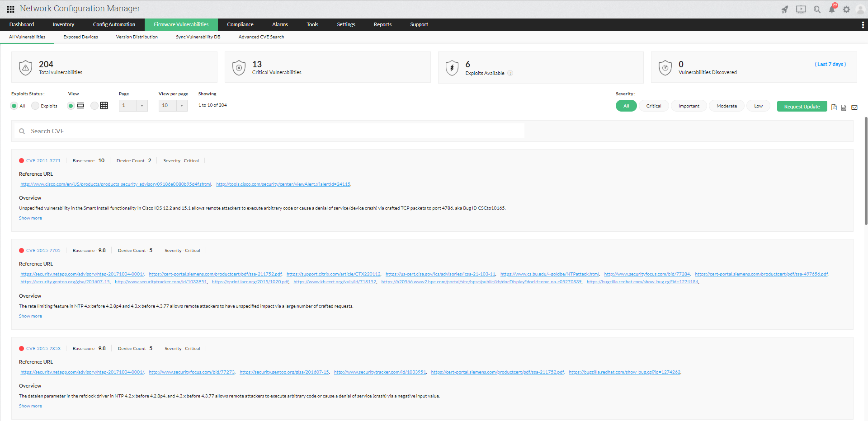Viewport: 868px width, 421px height.
Task: Switch to grid view of vulnerabilities
Action: point(104,105)
